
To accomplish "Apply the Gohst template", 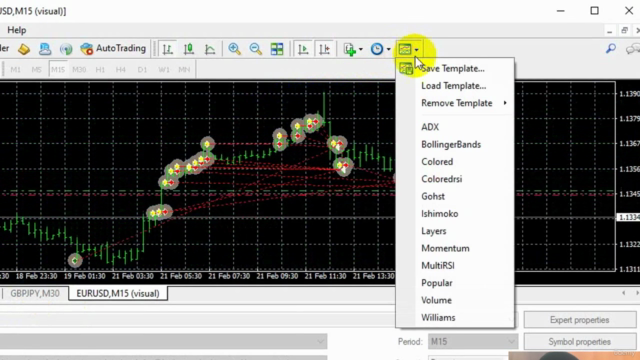I will point(455,196).
